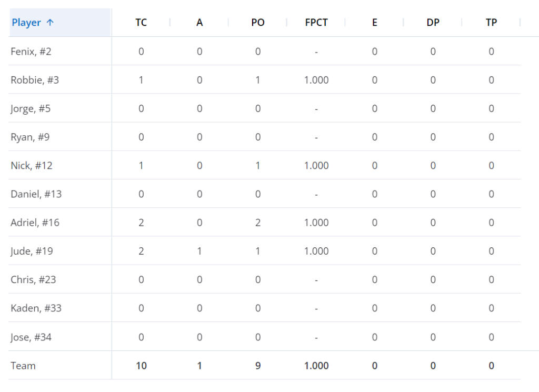Click the PO column header
This screenshot has width=539, height=392.
coord(258,23)
